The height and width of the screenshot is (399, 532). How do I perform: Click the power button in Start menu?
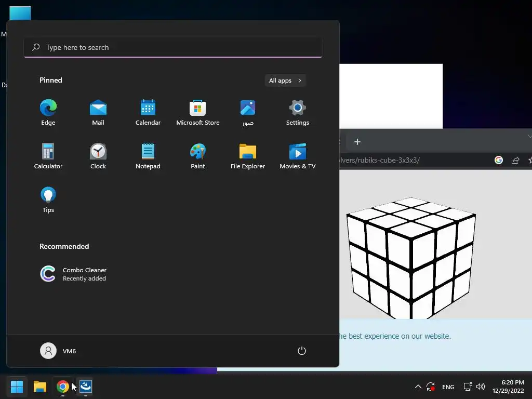(302, 351)
